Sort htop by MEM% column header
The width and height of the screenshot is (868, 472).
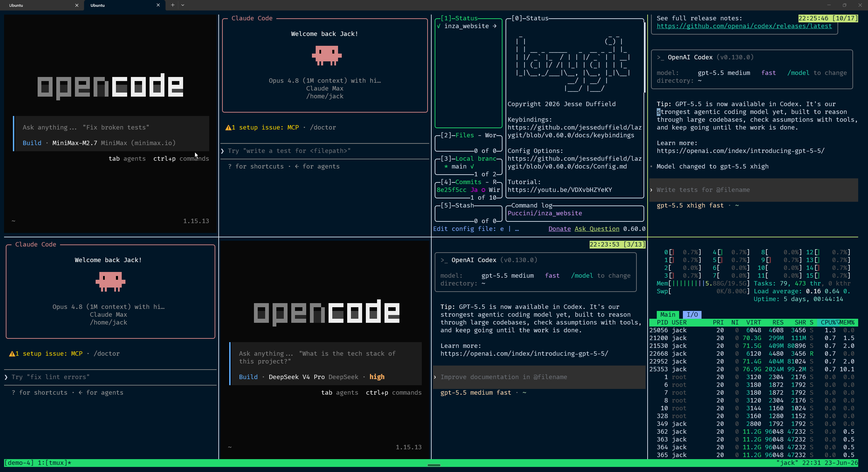click(847, 322)
